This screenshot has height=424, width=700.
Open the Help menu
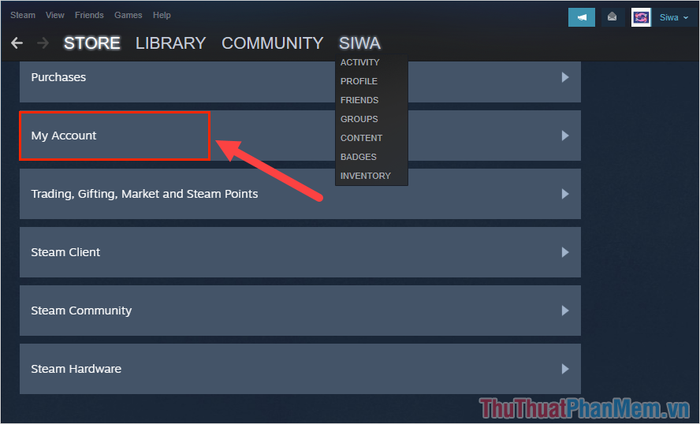click(x=162, y=15)
